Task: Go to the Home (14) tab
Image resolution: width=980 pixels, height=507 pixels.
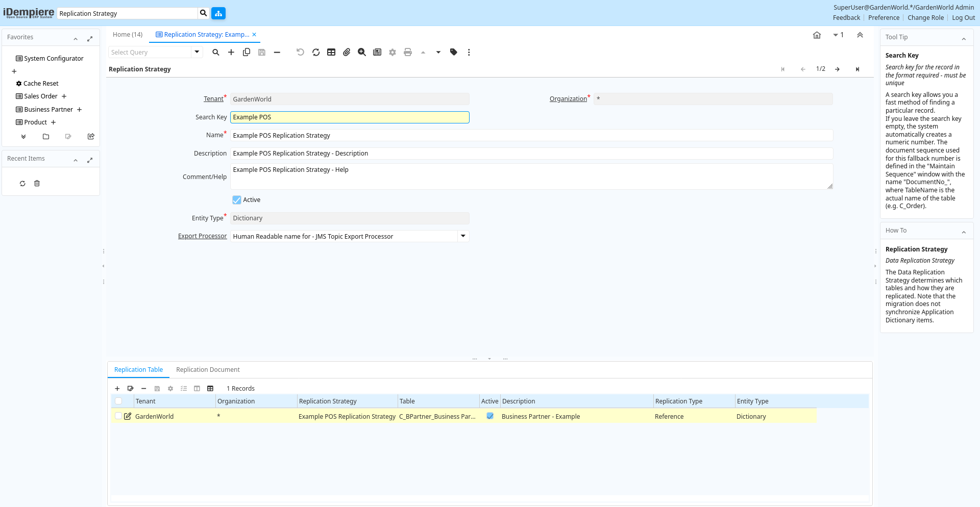Action: pyautogui.click(x=128, y=35)
